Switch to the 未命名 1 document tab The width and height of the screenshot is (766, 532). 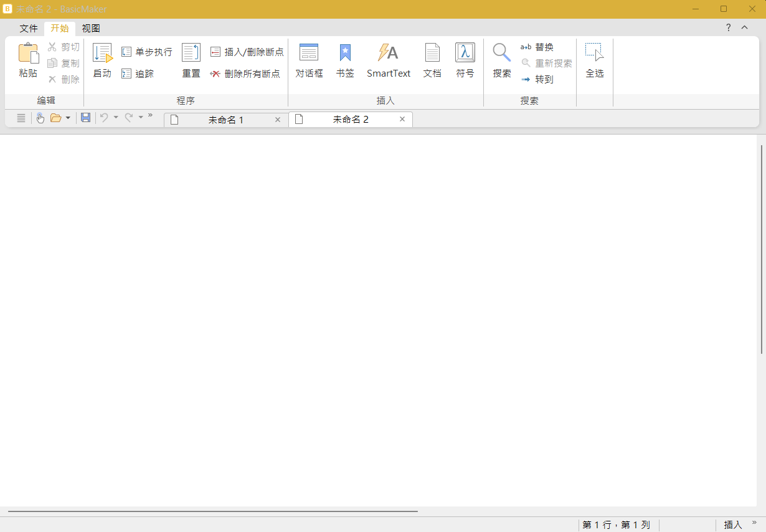coord(226,120)
